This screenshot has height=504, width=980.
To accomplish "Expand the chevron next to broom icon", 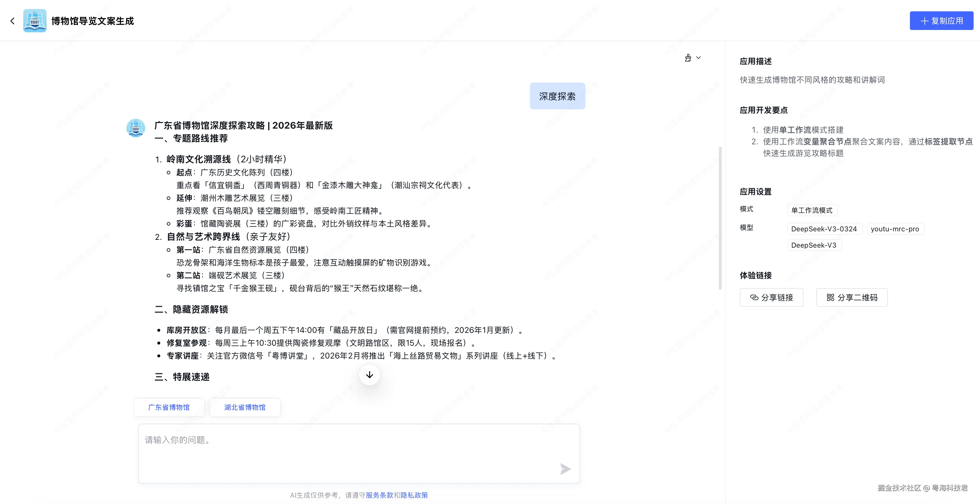I will [699, 58].
